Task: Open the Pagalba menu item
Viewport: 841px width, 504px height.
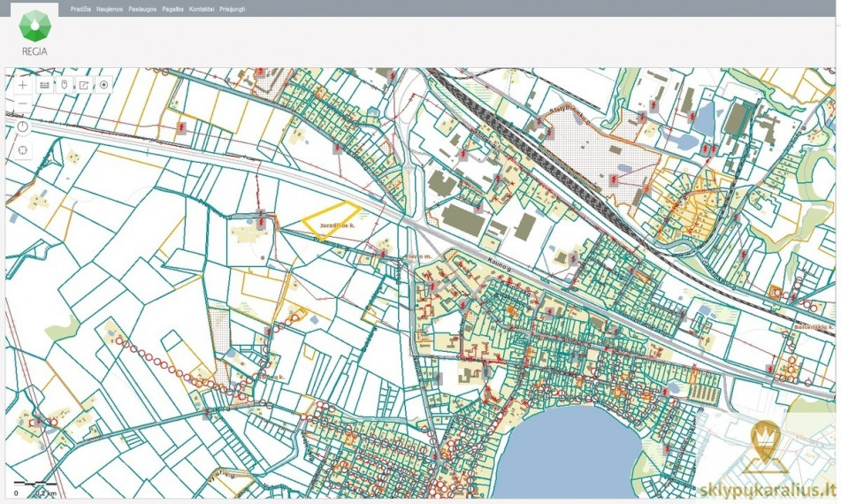Action: [172, 9]
